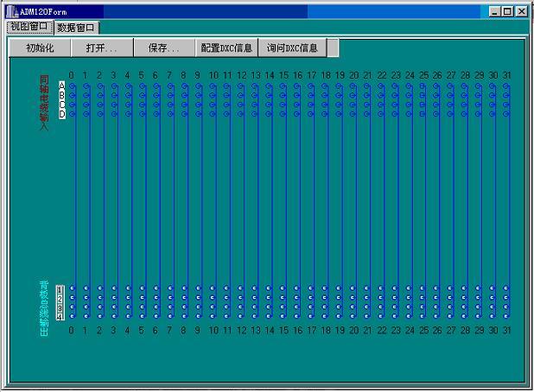The image size is (534, 392).
Task: Choose backplane output node 2 in column 15
Action: pos(283,298)
